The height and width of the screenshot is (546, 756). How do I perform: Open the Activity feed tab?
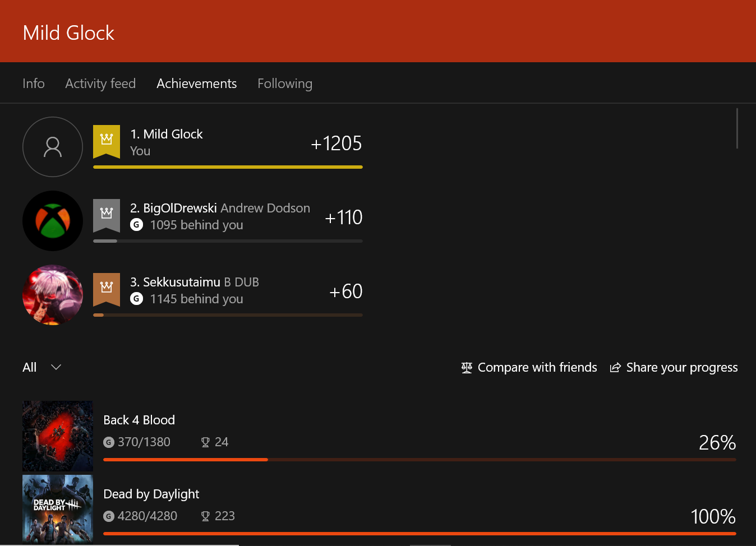[100, 84]
